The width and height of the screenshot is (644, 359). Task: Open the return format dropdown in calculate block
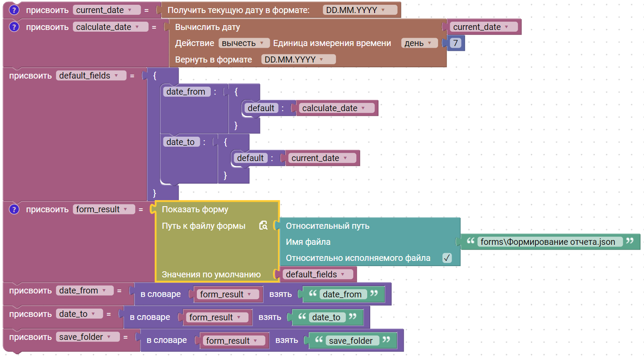298,59
